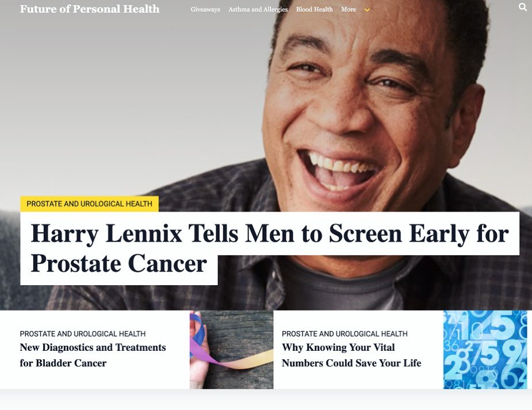
Task: Select the Blood Health nav link
Action: tap(314, 10)
